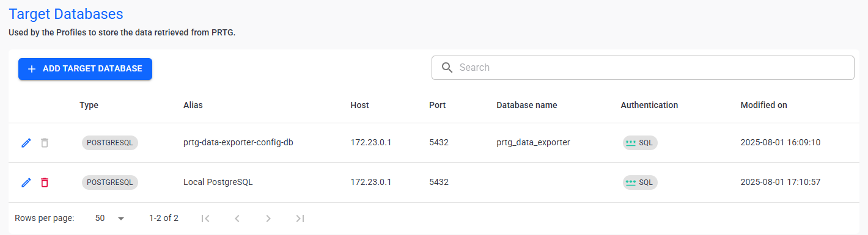The image size is (868, 235).
Task: Go to next page arrow
Action: [268, 219]
